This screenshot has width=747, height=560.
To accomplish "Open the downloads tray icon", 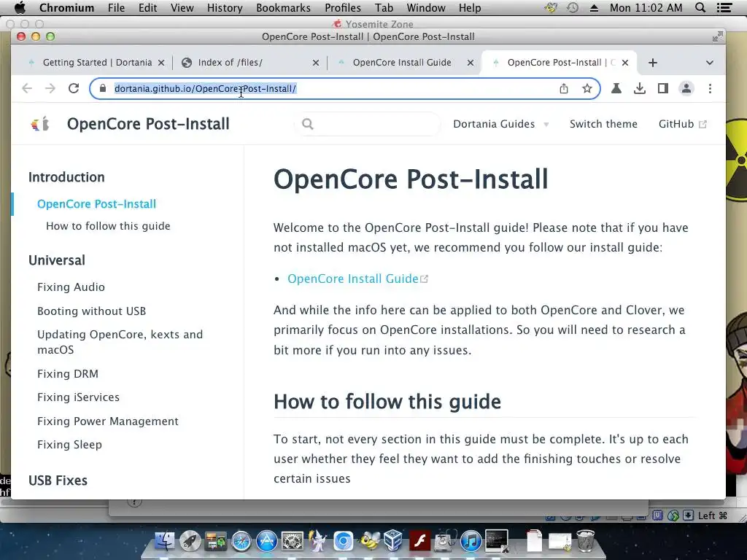I will (x=639, y=88).
